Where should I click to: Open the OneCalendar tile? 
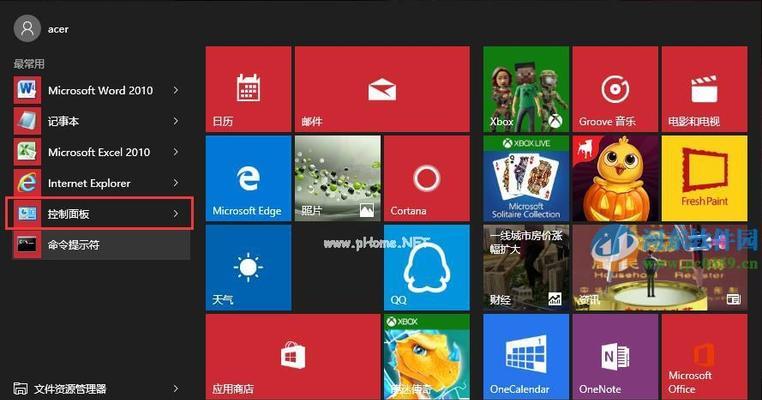[x=526, y=357]
